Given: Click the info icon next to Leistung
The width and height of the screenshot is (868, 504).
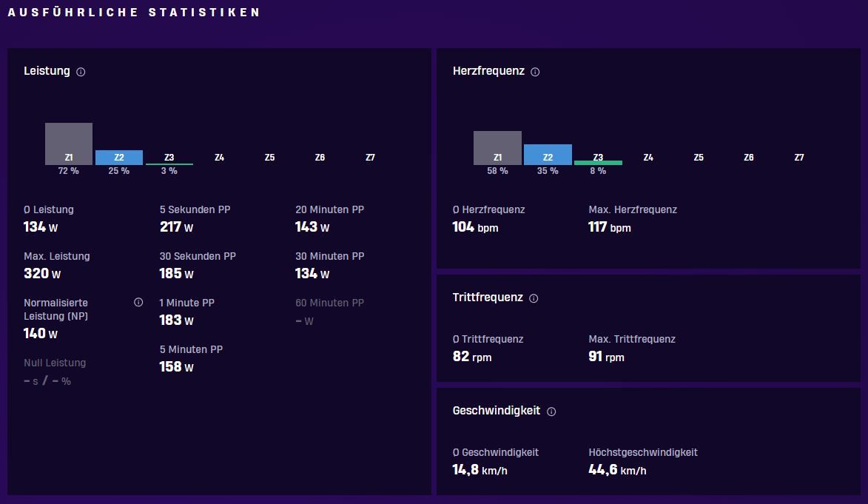Looking at the screenshot, I should (x=81, y=72).
